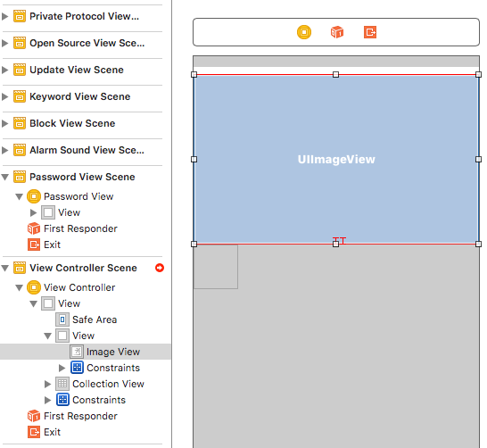Expand the Update View Scene
487x448 pixels.
click(x=4, y=70)
